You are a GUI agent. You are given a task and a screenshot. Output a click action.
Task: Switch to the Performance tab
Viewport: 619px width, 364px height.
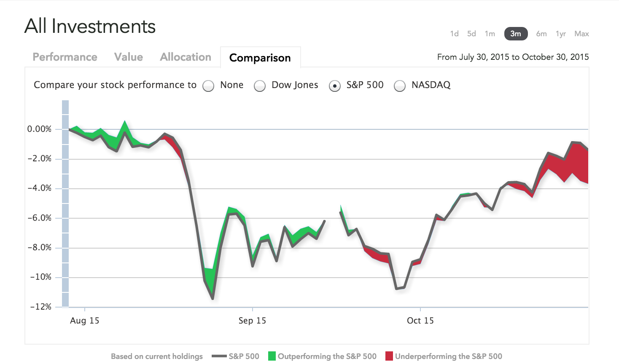65,57
